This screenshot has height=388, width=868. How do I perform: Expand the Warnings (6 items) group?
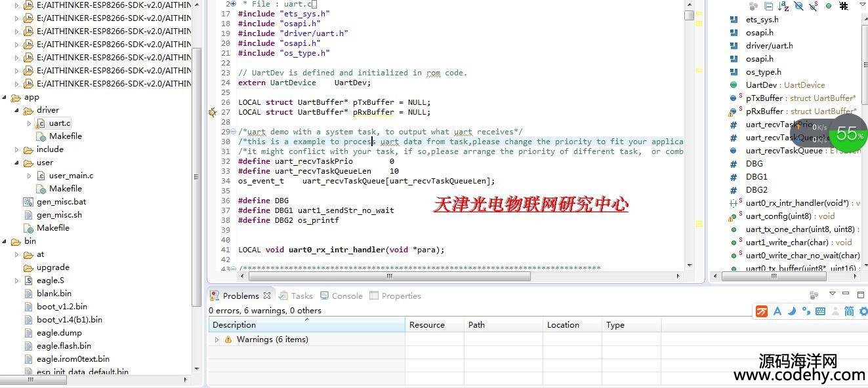(x=217, y=339)
